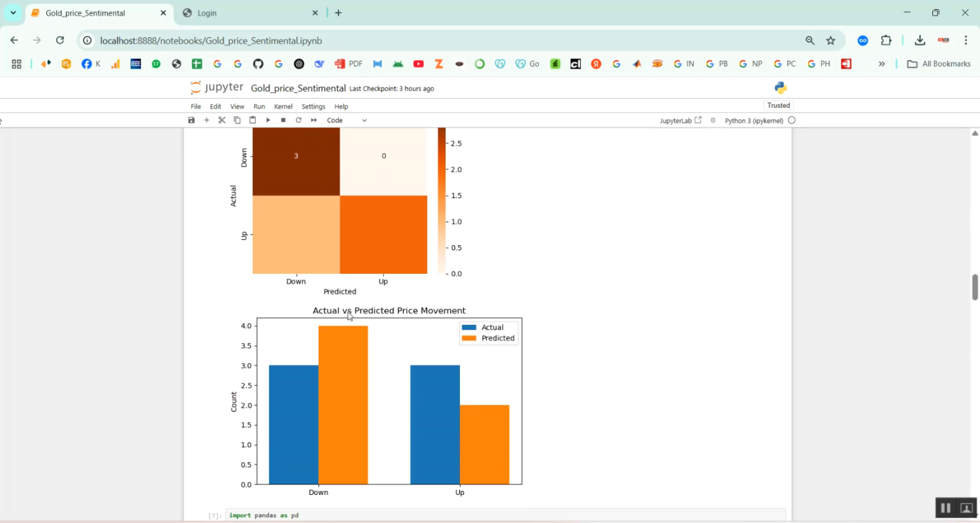This screenshot has width=980, height=523.
Task: Restart kernel and run all cells icon
Action: (314, 120)
